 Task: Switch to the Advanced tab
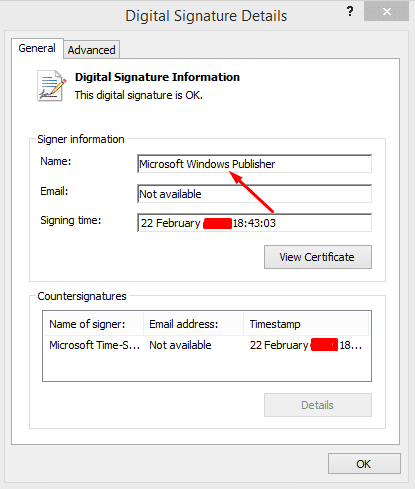(x=91, y=50)
